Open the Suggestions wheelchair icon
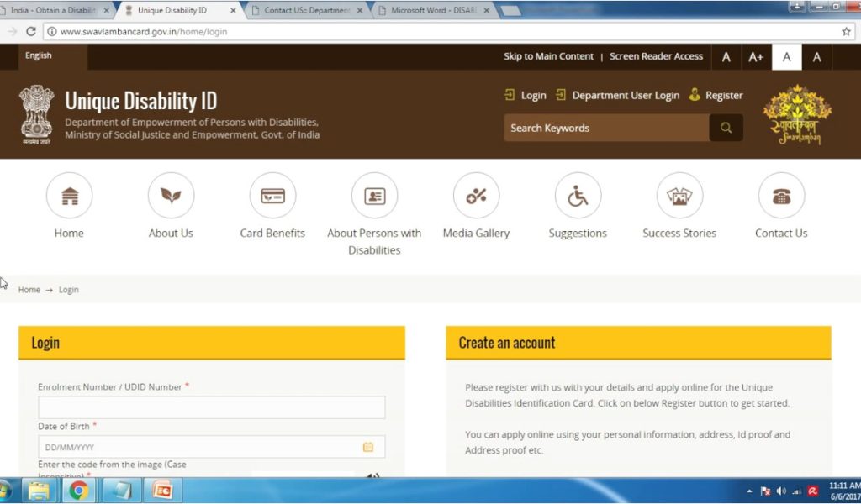The height and width of the screenshot is (504, 861). coord(578,196)
